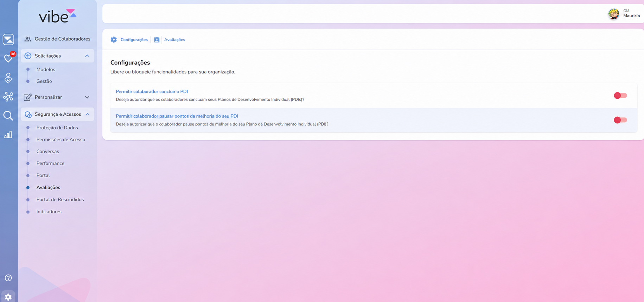
Task: Click the 'Libere ou bloqueie funcionalidades' subtitle text
Action: (x=173, y=72)
